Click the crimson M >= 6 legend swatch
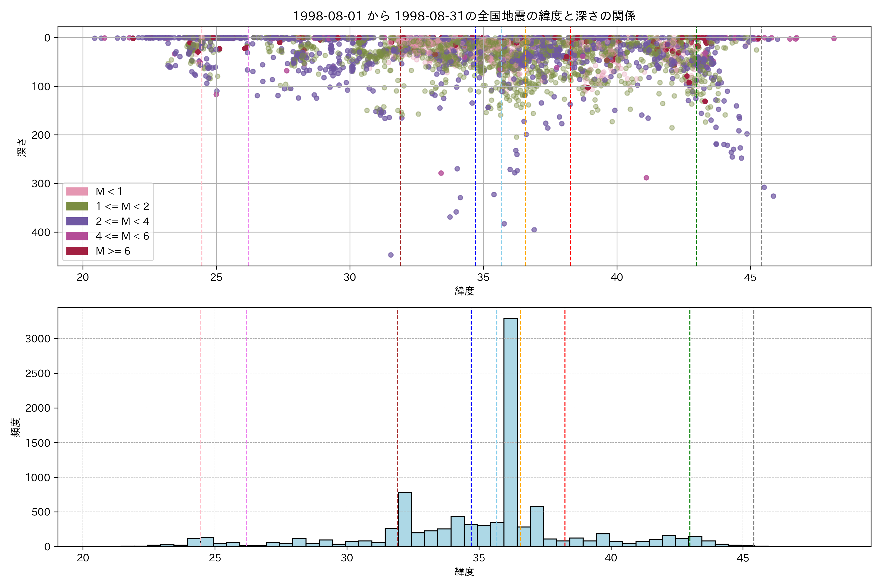The width and height of the screenshot is (882, 588). (x=77, y=251)
